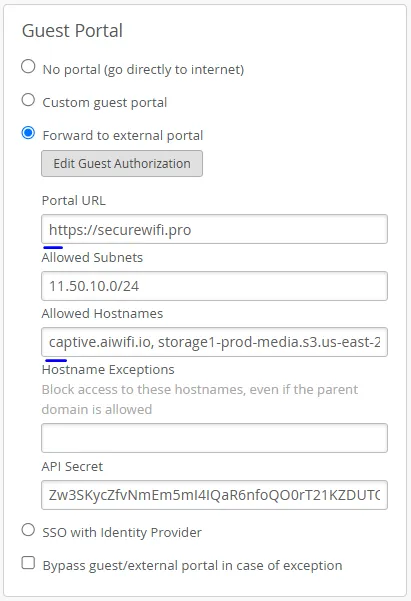Click the Guest Portal heading

pyautogui.click(x=72, y=31)
